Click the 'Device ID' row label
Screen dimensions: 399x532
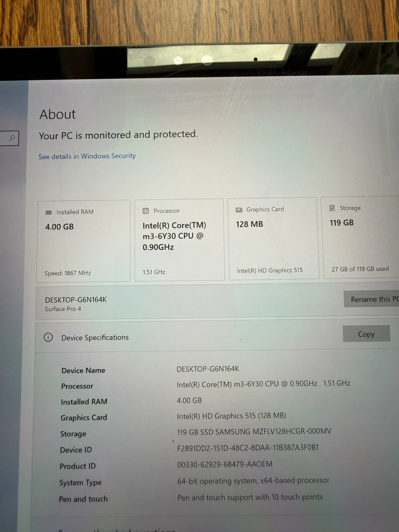click(76, 450)
